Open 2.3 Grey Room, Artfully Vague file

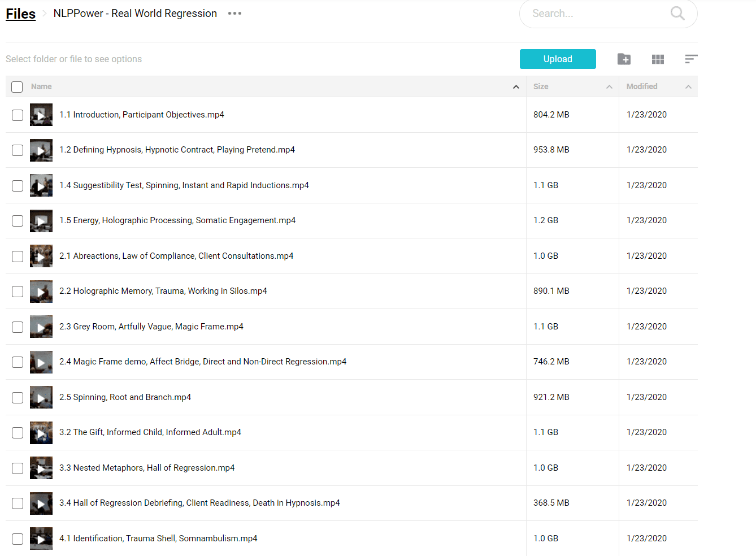151,327
